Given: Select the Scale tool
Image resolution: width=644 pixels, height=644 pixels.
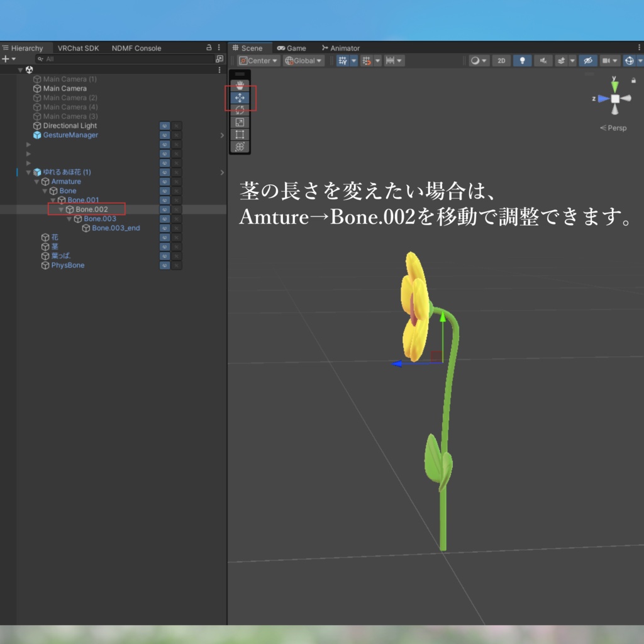Looking at the screenshot, I should pos(240,122).
